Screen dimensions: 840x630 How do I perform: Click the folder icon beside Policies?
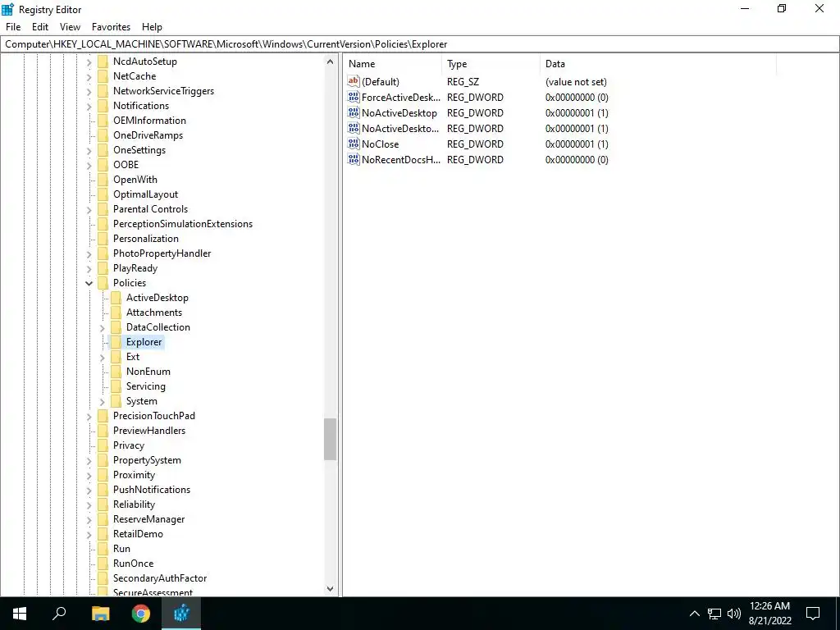103,283
